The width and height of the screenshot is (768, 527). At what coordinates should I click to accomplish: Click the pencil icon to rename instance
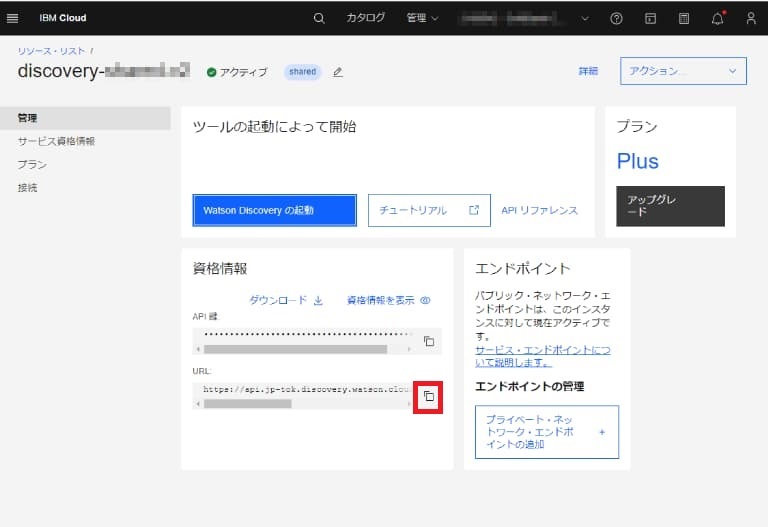(338, 72)
